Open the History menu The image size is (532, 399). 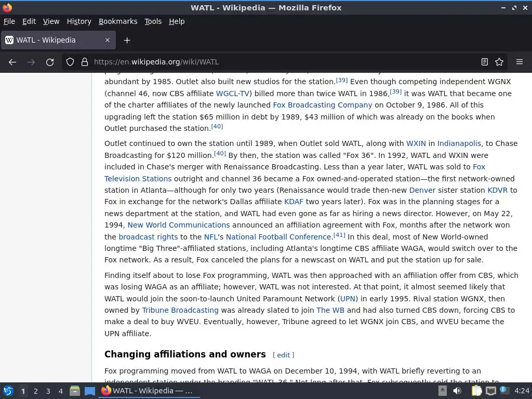[x=79, y=21]
